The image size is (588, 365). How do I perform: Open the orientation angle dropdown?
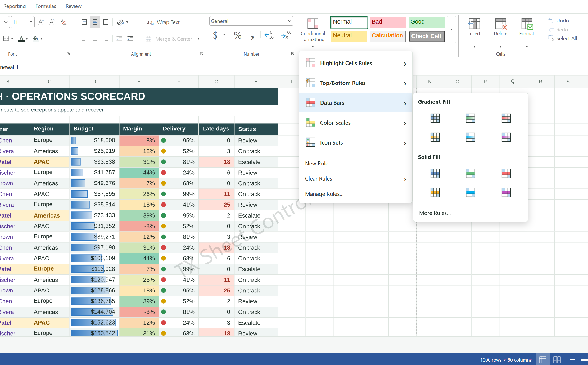click(x=127, y=22)
